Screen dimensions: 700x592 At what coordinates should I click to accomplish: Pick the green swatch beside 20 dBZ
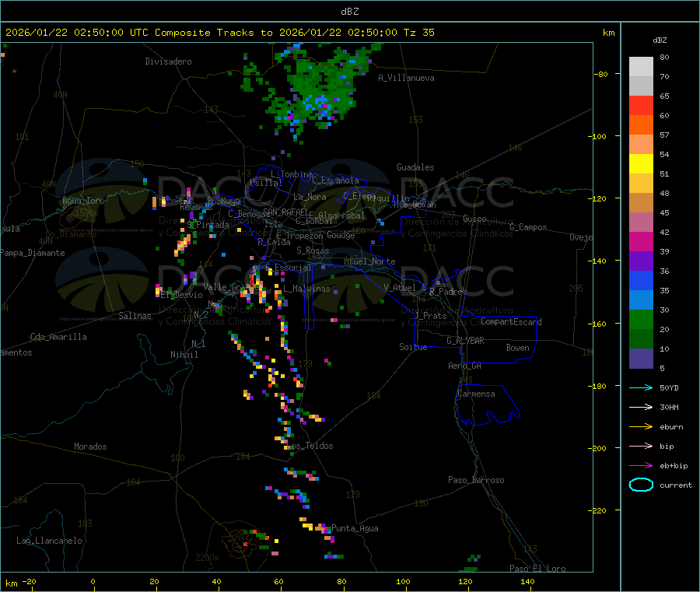pyautogui.click(x=641, y=319)
